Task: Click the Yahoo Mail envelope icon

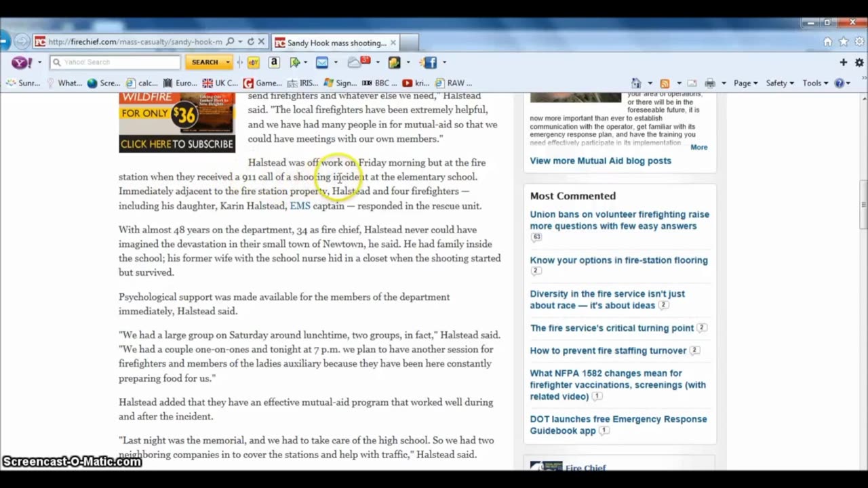Action: click(322, 62)
